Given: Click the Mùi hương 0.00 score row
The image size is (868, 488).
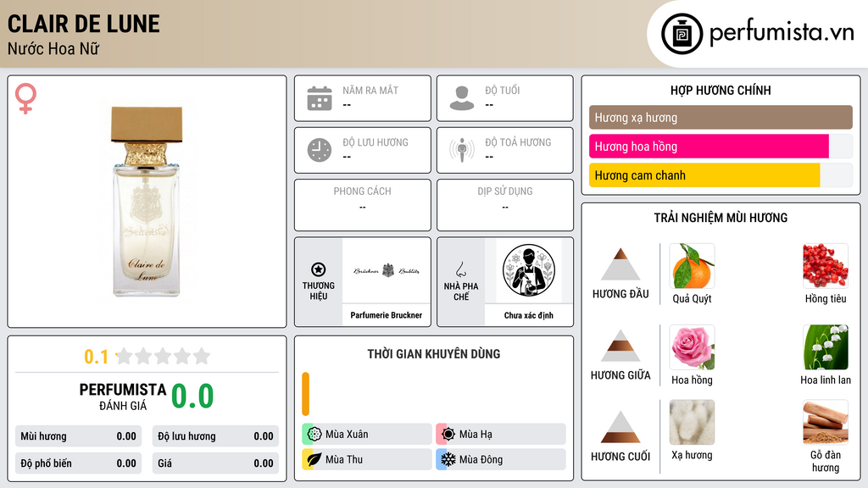Looking at the screenshot, I should point(78,436).
